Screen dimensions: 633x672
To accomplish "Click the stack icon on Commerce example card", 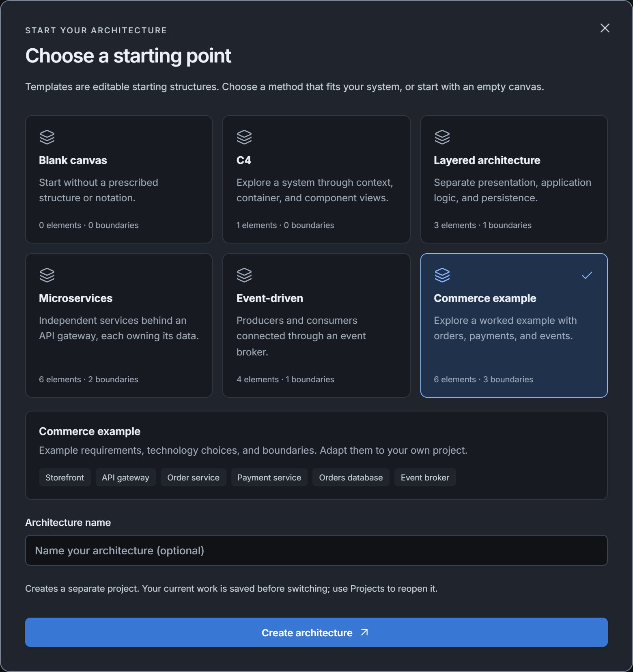I will coord(442,275).
